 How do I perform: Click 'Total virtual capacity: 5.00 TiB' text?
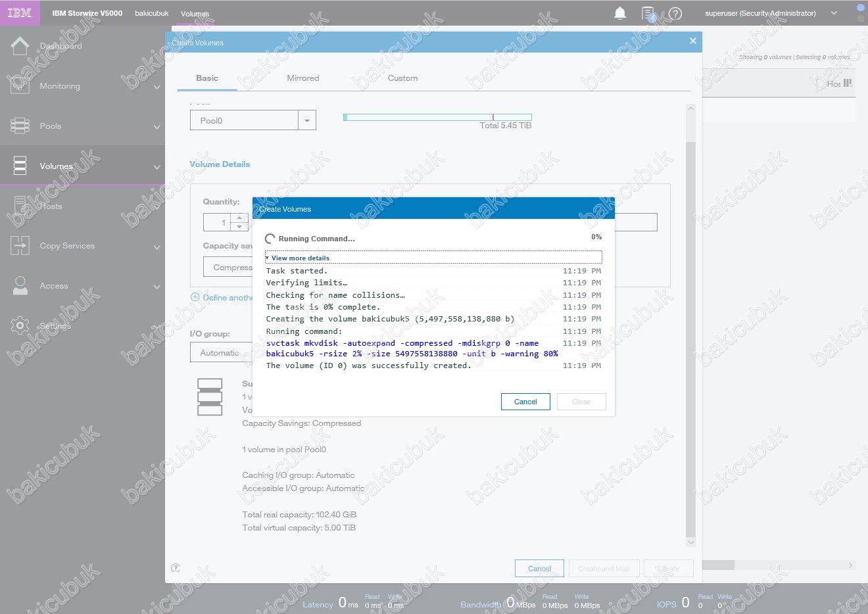(x=299, y=528)
